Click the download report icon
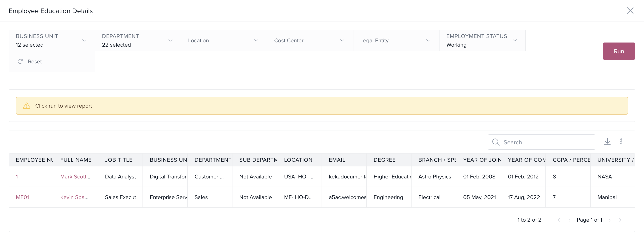The image size is (644, 242). [607, 142]
